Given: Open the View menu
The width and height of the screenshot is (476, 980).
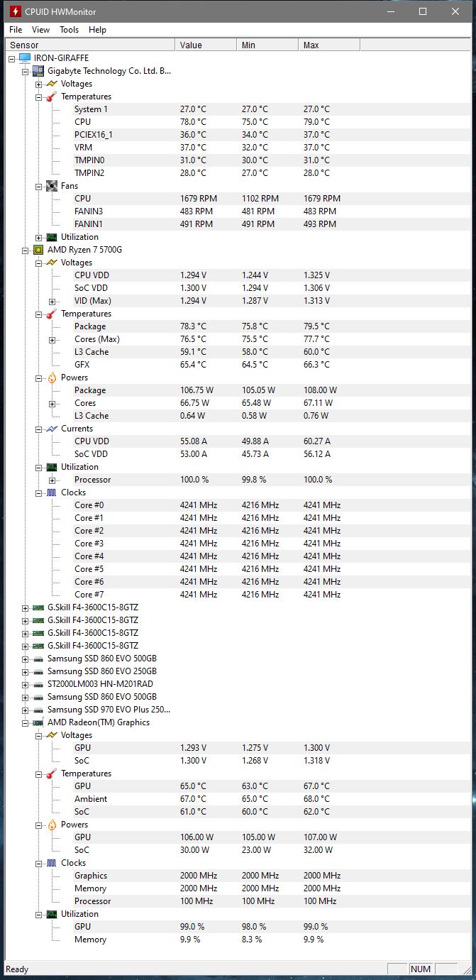Looking at the screenshot, I should [x=41, y=30].
